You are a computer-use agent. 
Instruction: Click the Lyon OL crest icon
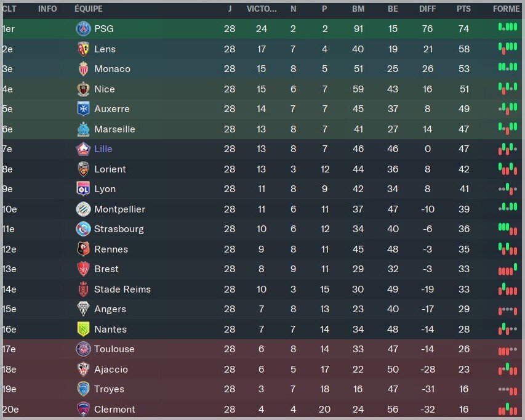pyautogui.click(x=83, y=189)
